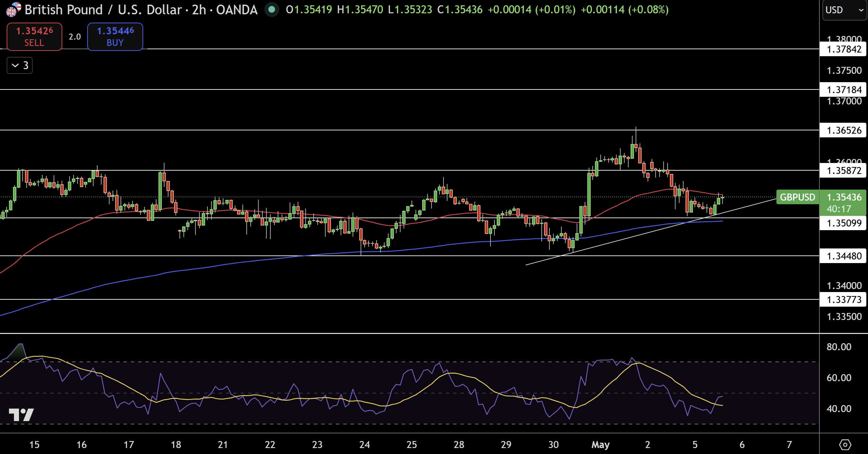Select the 1.37842 horizontal line price label
This screenshot has height=454, width=868.
pos(843,49)
